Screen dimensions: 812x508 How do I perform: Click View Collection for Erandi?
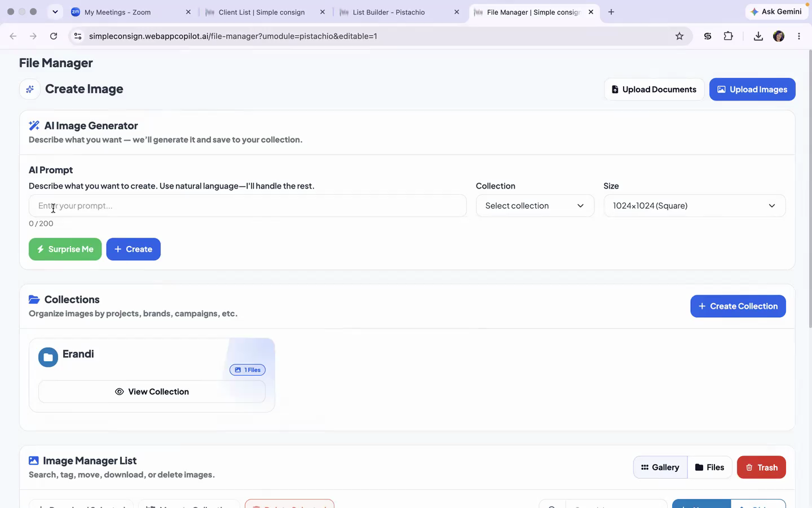(152, 392)
